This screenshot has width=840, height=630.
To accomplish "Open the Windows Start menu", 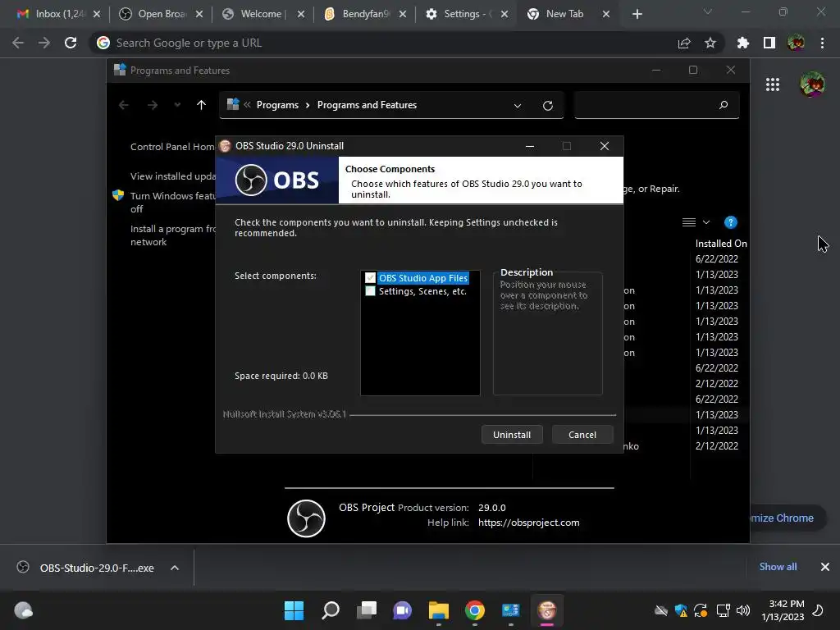I will tap(294, 610).
